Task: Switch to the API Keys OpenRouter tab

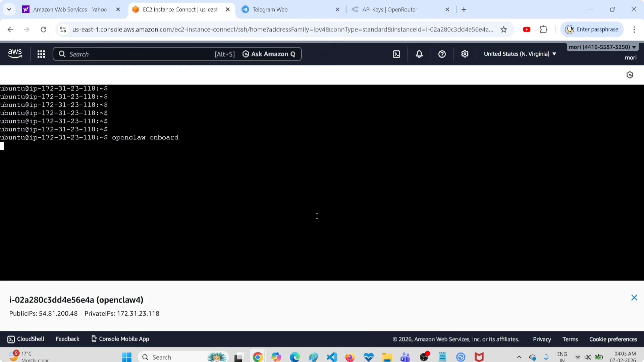Action: [x=390, y=9]
